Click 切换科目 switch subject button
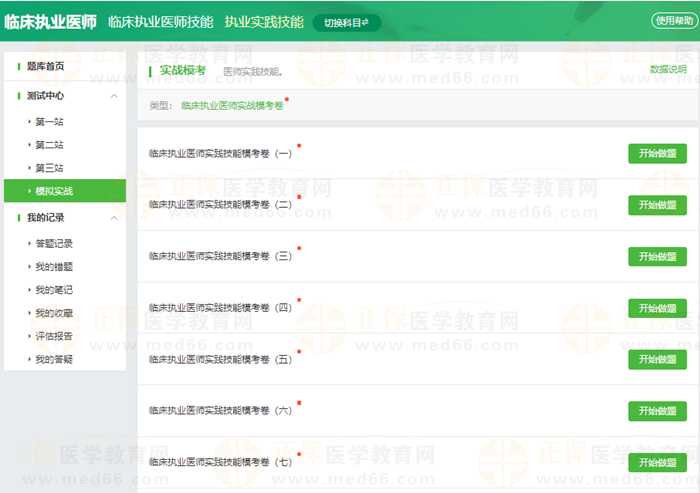The image size is (700, 493). [x=346, y=22]
